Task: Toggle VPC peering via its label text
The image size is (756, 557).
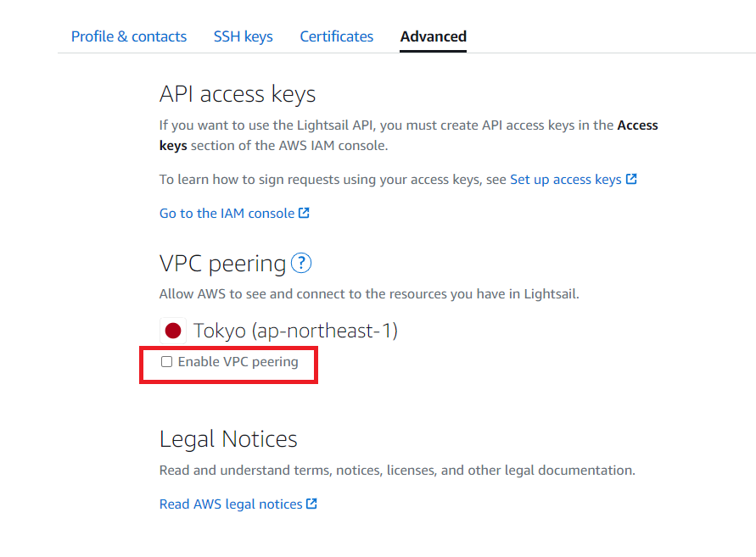Action: (238, 361)
